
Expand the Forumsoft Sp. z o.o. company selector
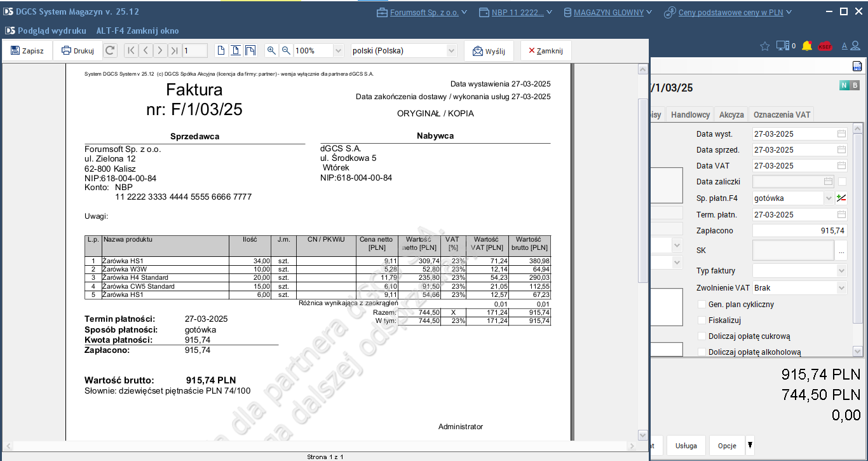[x=464, y=12]
